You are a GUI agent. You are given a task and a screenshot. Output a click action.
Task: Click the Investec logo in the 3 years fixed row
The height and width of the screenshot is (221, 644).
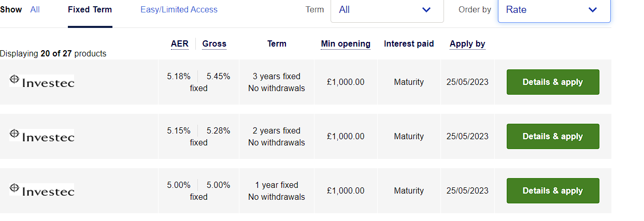[42, 81]
